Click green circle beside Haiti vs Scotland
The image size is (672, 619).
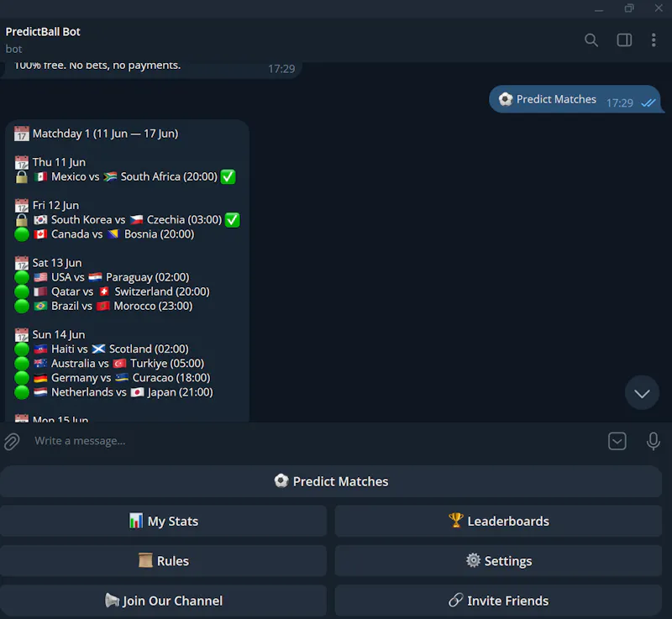[x=22, y=349]
